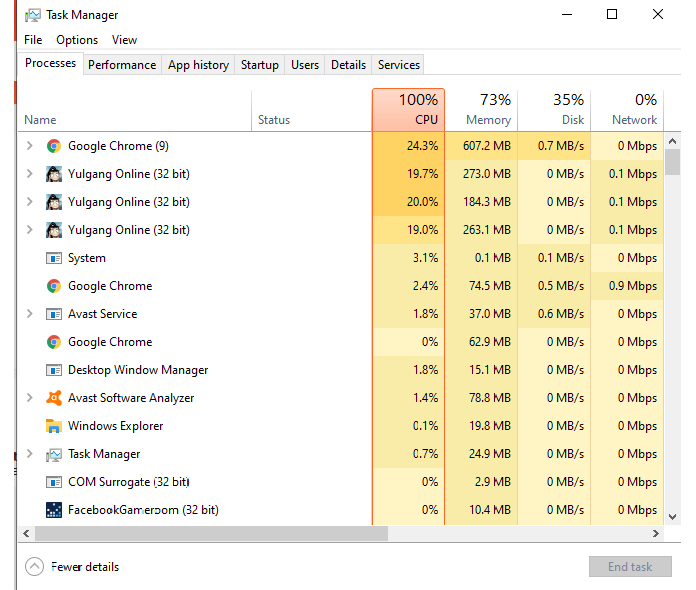Click the Desktop Window Manager icon
Image resolution: width=696 pixels, height=590 pixels.
coord(54,370)
